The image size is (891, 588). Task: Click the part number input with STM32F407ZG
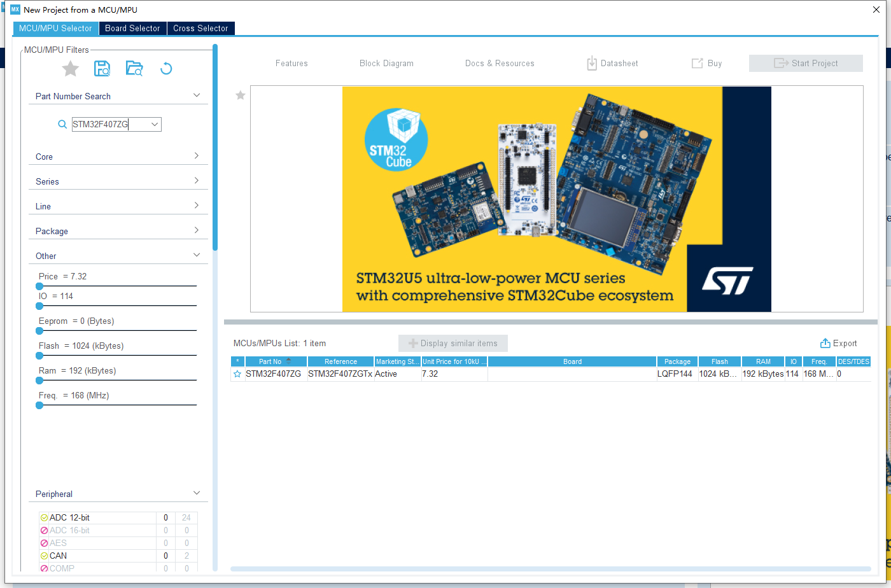coord(110,125)
